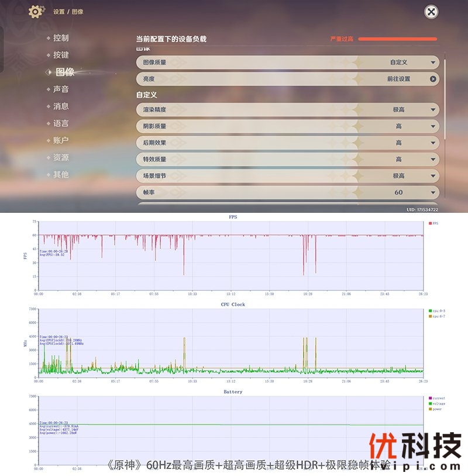Change the 后期效果 setting
Image resolution: width=468 pixels, height=476 pixels.
click(433, 143)
